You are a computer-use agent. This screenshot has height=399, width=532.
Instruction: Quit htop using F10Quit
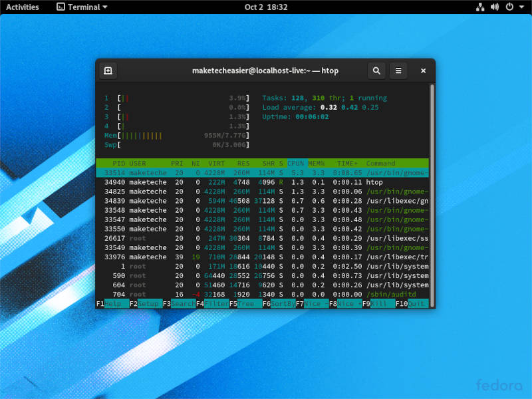click(412, 304)
